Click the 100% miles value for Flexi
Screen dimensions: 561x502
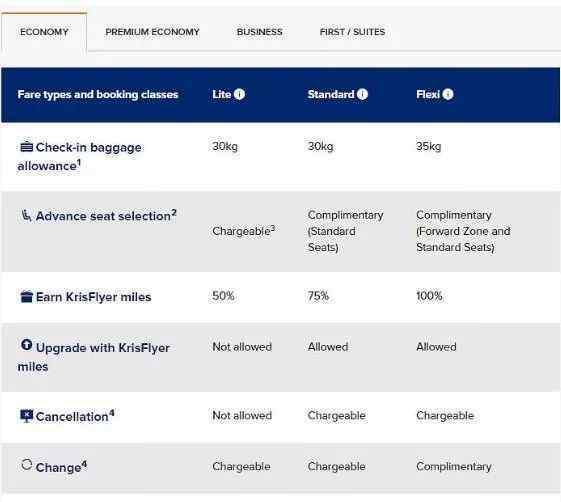(429, 296)
